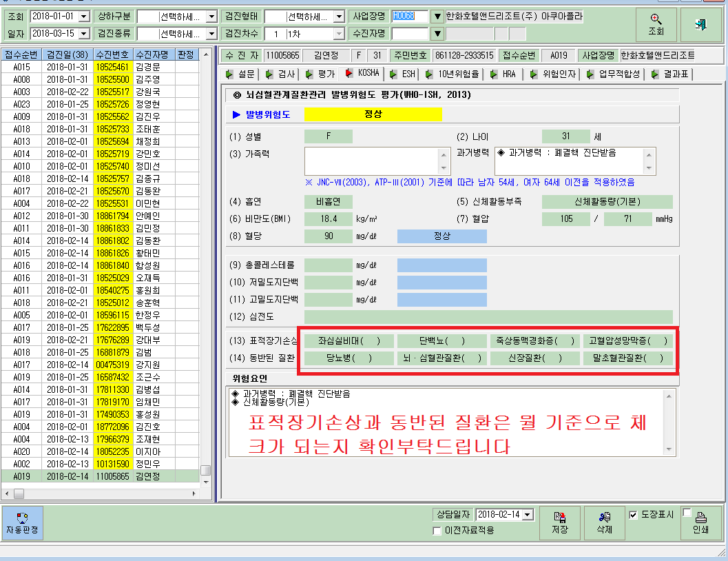Click the exit door icon button
The image size is (728, 561).
[x=700, y=24]
